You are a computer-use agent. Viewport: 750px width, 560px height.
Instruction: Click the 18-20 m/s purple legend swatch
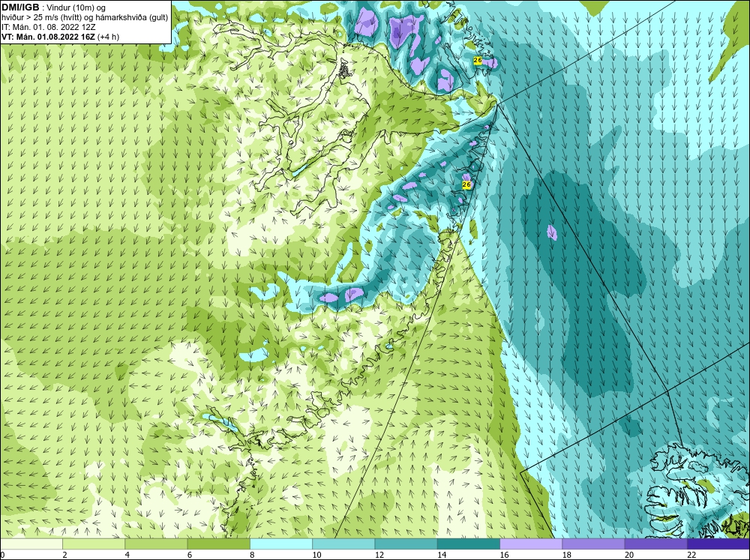(x=593, y=544)
